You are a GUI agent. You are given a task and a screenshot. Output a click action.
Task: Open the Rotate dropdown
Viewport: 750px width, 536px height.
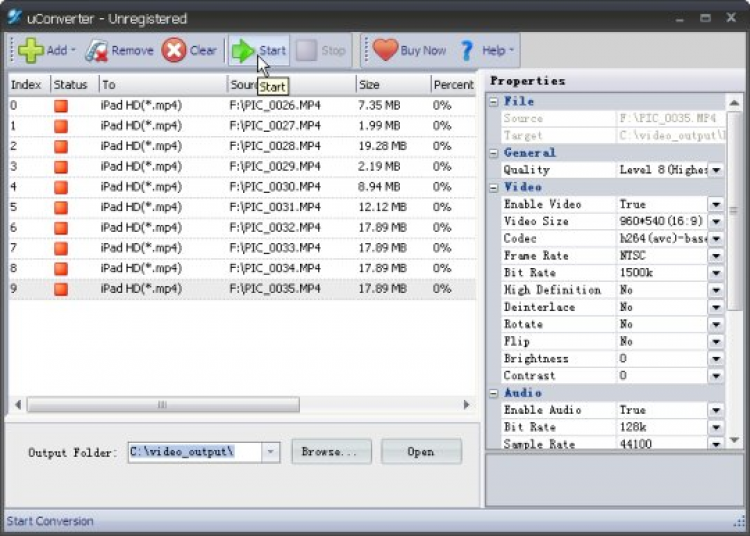tap(716, 325)
